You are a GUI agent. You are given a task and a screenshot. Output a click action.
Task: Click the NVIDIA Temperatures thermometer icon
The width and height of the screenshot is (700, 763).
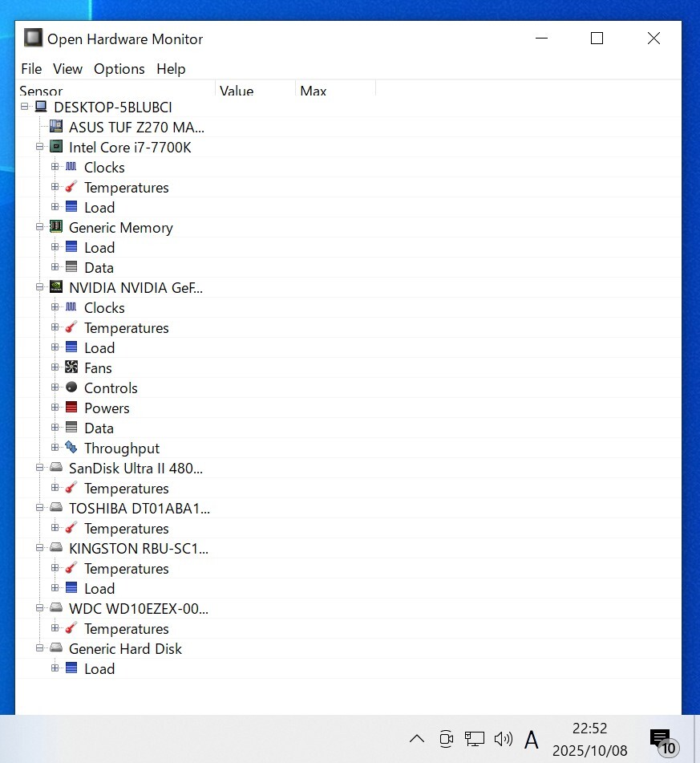pos(71,327)
